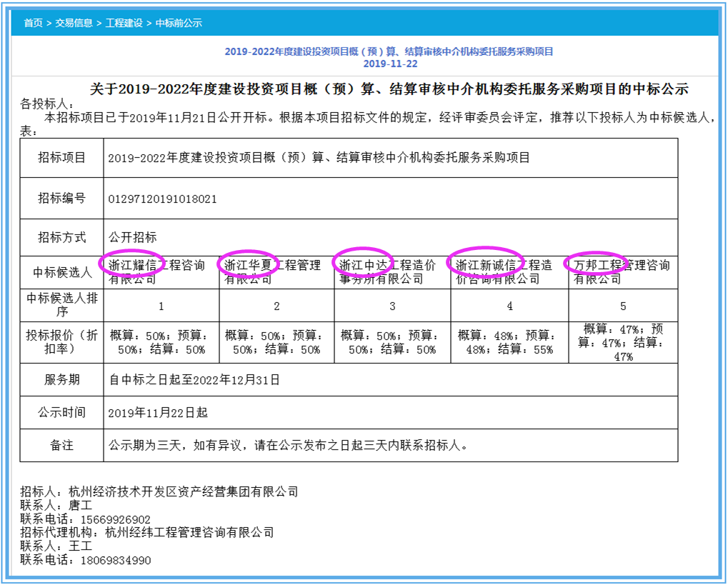Select the 公开招标 cell
728x585 pixels.
tap(391, 237)
